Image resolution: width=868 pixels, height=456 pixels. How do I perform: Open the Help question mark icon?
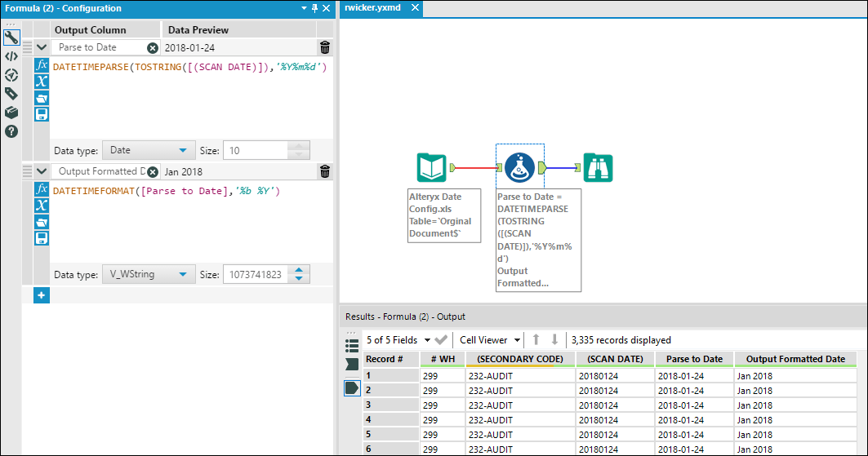click(11, 131)
